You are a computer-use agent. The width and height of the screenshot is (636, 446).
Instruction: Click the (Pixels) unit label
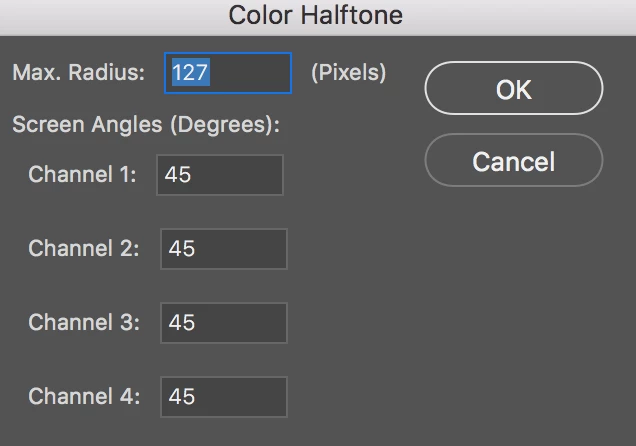point(348,73)
